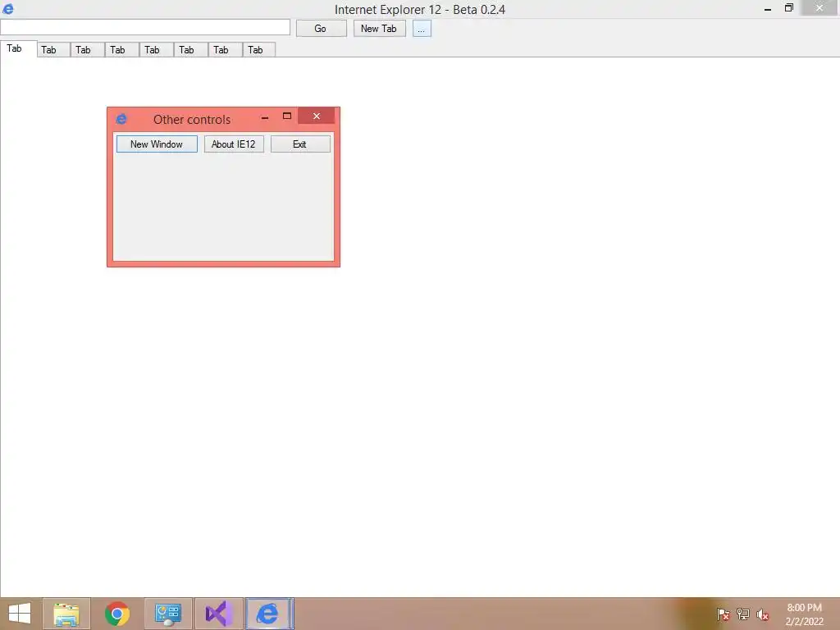The height and width of the screenshot is (630, 840).
Task: Click IE icon in Other controls title bar
Action: pos(121,119)
